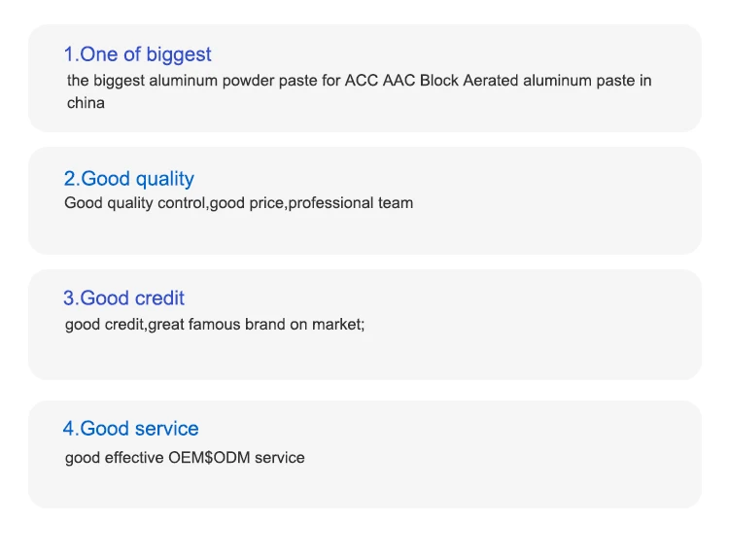Click the "Good quality control" phrase
The image size is (729, 560).
tap(135, 203)
